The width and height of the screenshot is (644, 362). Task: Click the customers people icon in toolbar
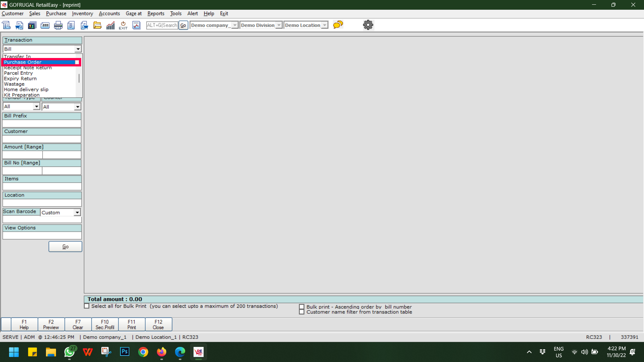click(32, 25)
